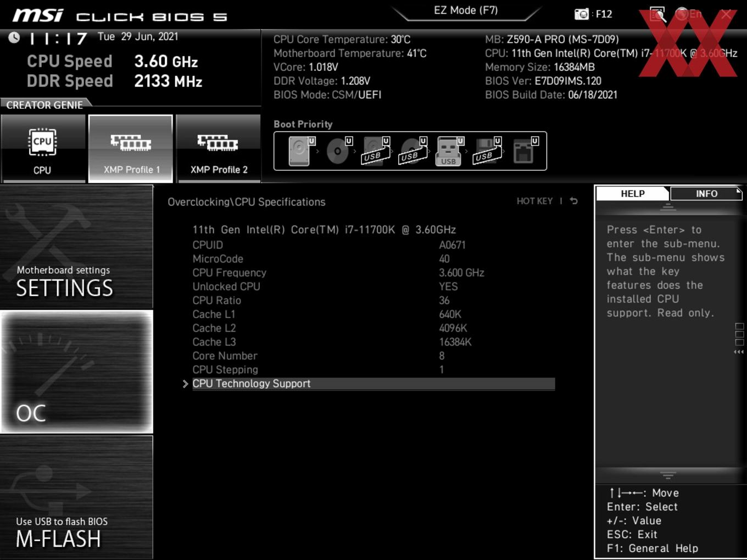Open the M-FLASH BIOS flashing menu
The width and height of the screenshot is (747, 560).
(x=76, y=497)
